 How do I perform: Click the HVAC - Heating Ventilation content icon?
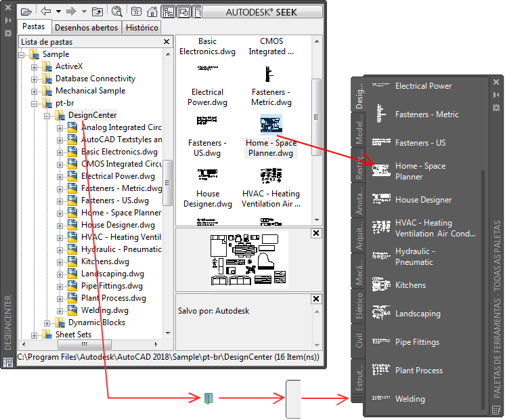tap(271, 175)
